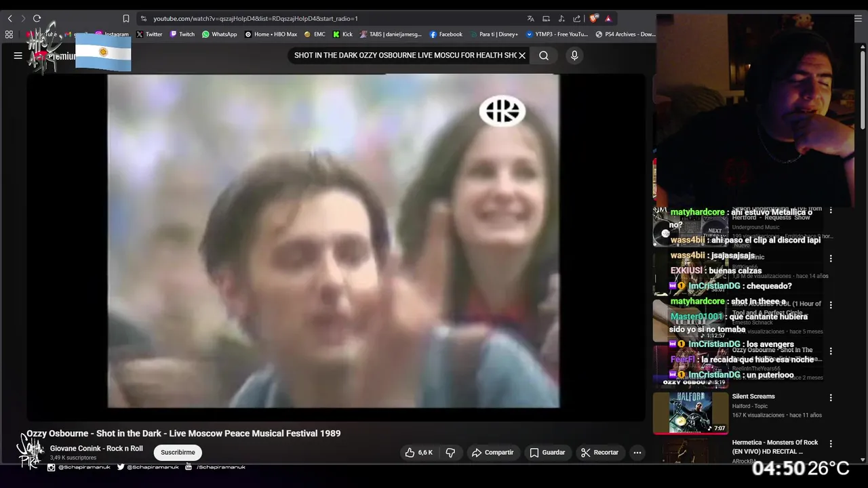Open the Home • HBO Max bookmark

271,34
